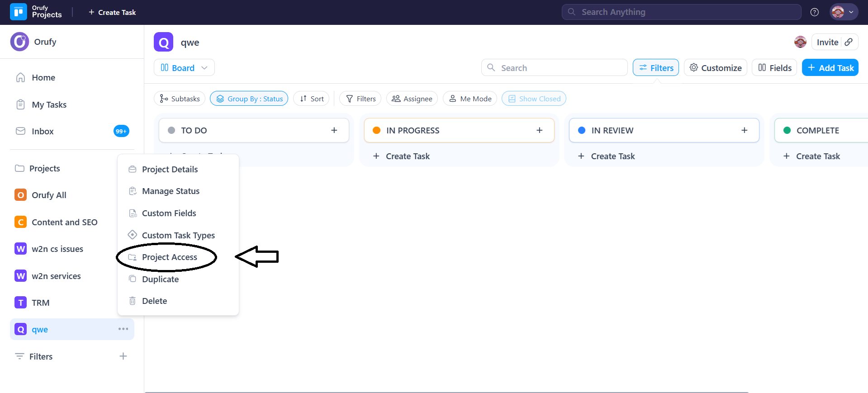Enable Me Mode filter
The image size is (868, 393).
click(470, 99)
